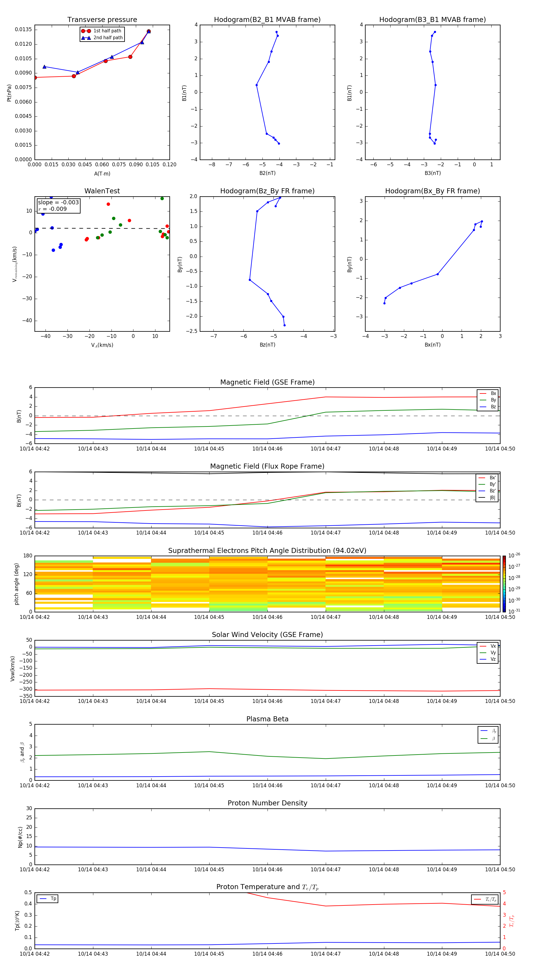Click the dashed fit line in WalenTest
This screenshot has width=535, height=980.
coord(102,228)
